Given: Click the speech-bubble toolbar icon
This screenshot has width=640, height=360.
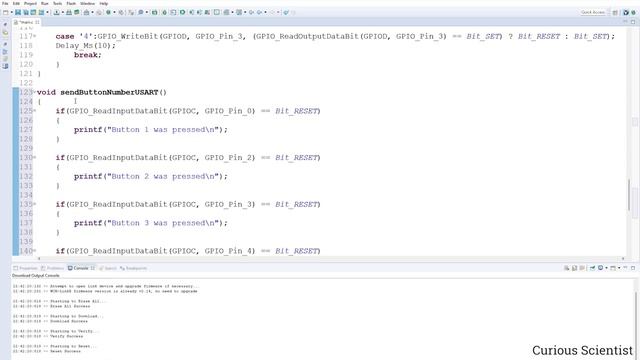Looking at the screenshot, I should pos(140,12).
